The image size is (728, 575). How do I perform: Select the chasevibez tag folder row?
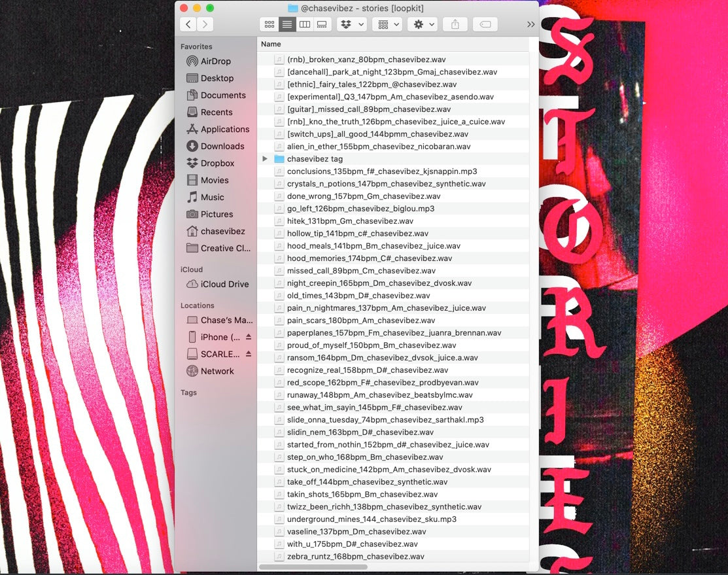(x=393, y=159)
